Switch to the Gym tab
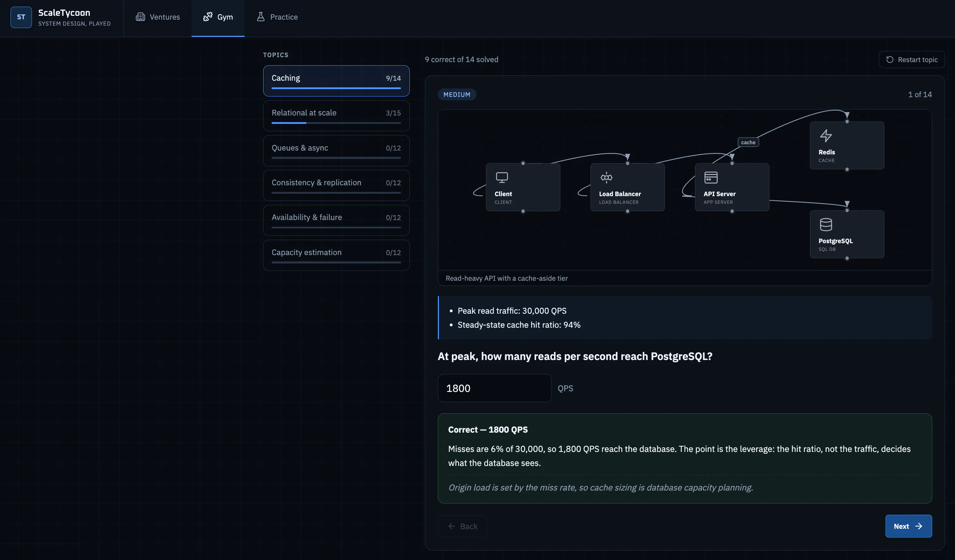Screen dimensions: 955x560 pyautogui.click(x=218, y=18)
